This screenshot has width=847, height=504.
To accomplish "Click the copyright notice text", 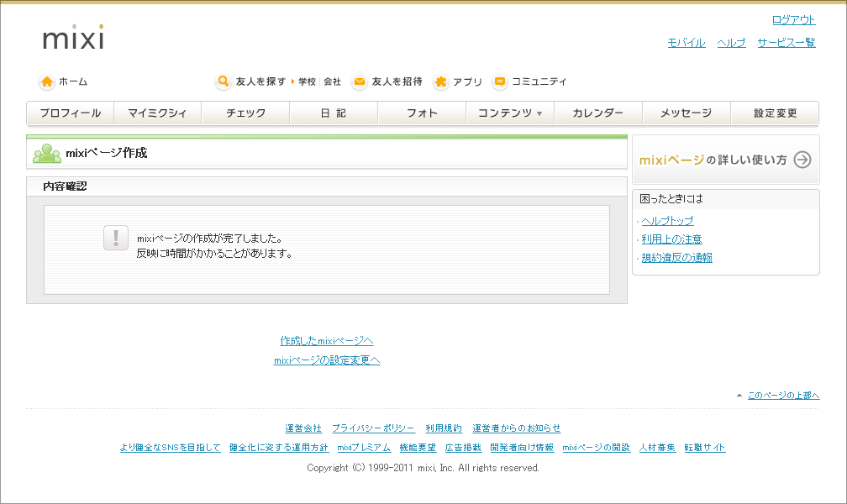I will pos(423,468).
